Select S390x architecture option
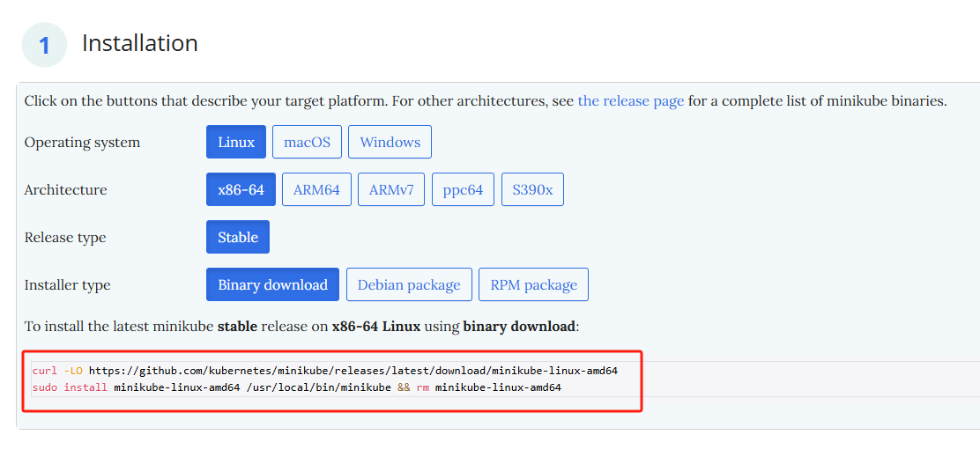 click(532, 190)
